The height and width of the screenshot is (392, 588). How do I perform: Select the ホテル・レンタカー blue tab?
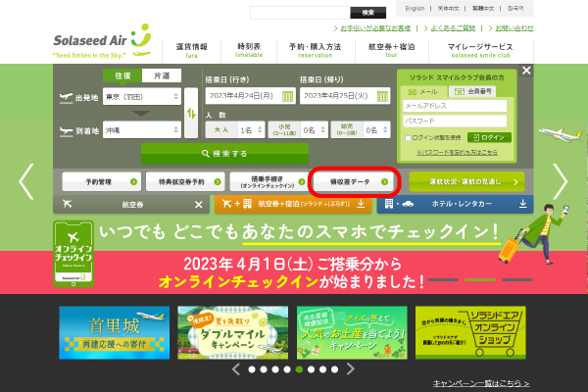pos(456,204)
